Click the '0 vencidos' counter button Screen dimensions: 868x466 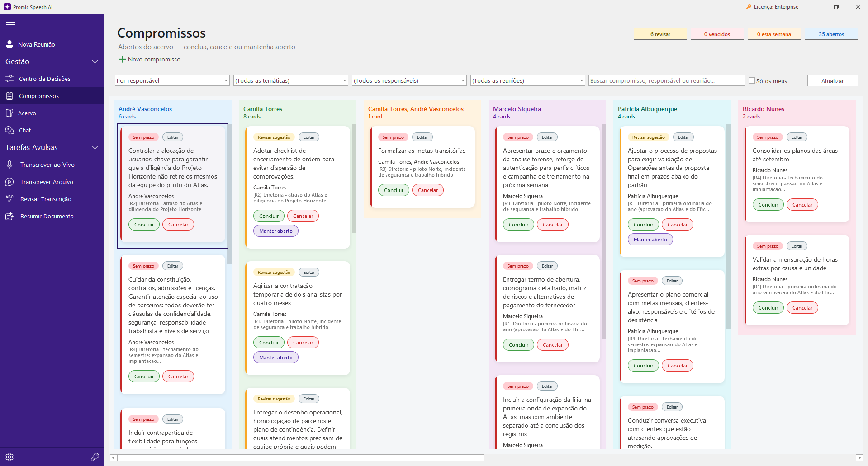coord(717,34)
